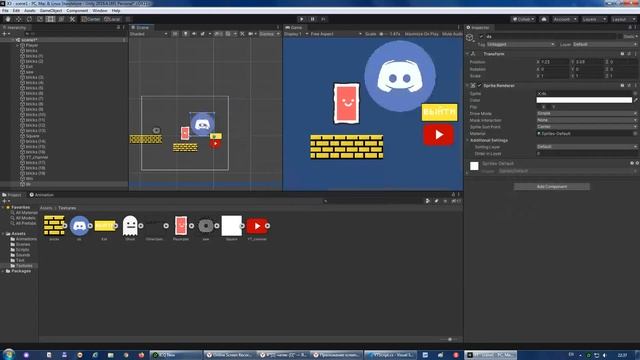Open the Tag Untagged dropdown
Screen dimensions: 640x360
pyautogui.click(x=521, y=44)
